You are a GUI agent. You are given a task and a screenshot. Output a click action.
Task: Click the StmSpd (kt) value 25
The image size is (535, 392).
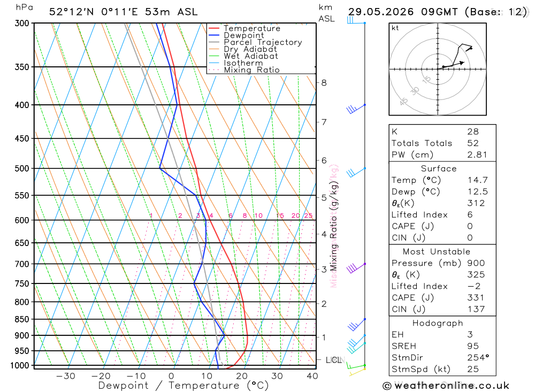coord(473,369)
